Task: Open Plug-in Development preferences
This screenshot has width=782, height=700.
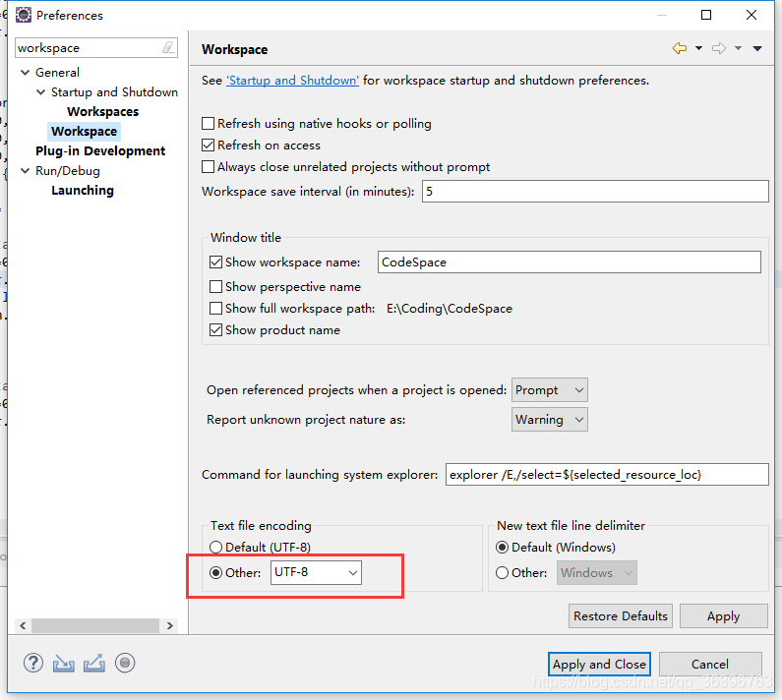Action: 100,151
